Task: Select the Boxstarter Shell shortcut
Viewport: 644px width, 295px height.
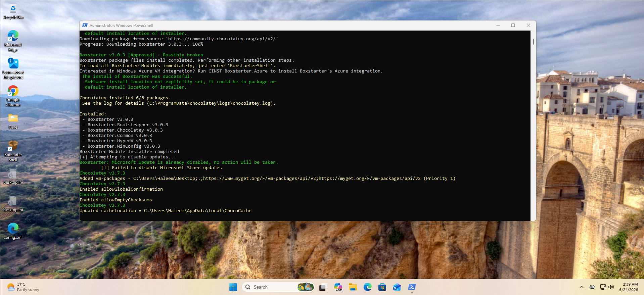Action: [13, 151]
